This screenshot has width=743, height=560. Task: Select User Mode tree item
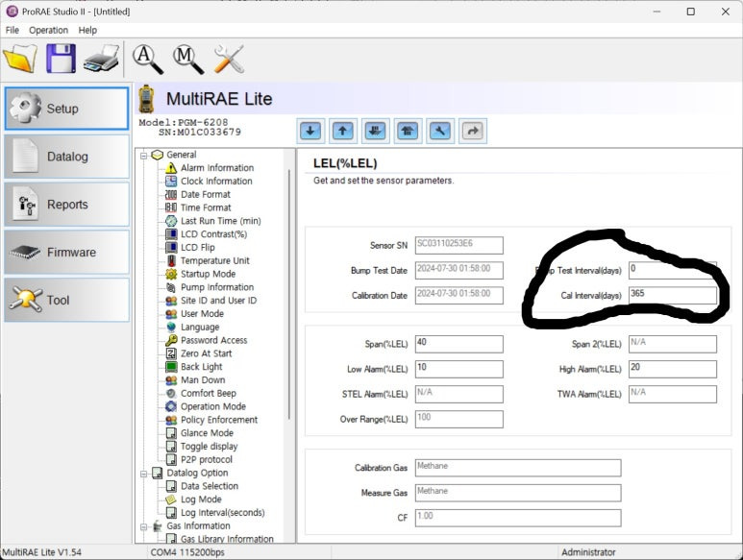point(202,313)
